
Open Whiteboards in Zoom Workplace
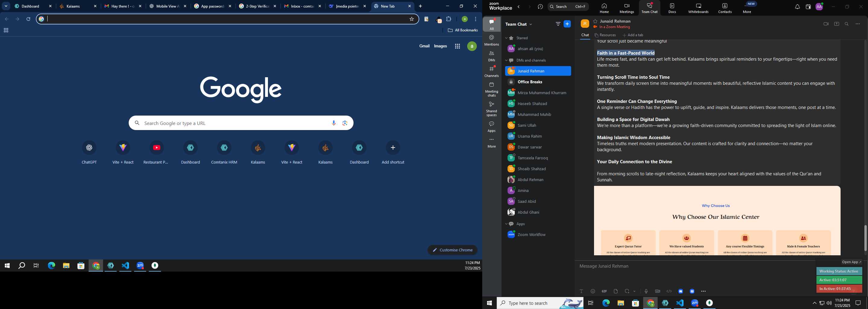698,8
